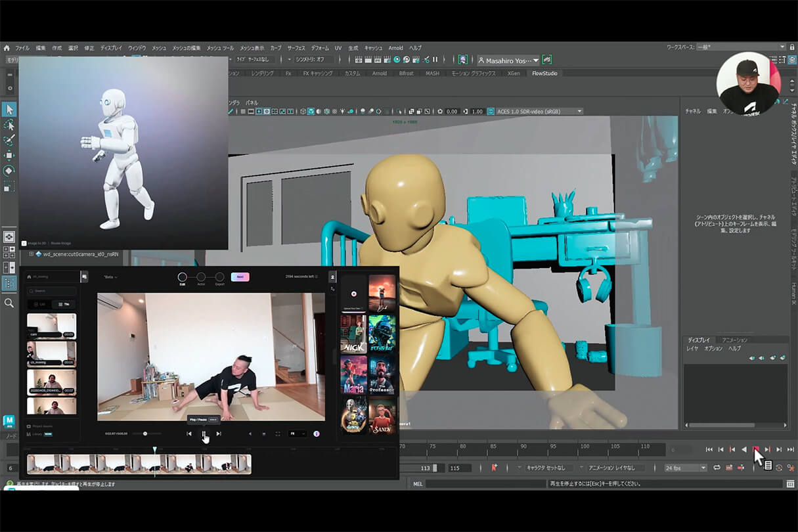The image size is (798, 532).
Task: Open the ウィンドウ menu
Action: click(x=137, y=48)
